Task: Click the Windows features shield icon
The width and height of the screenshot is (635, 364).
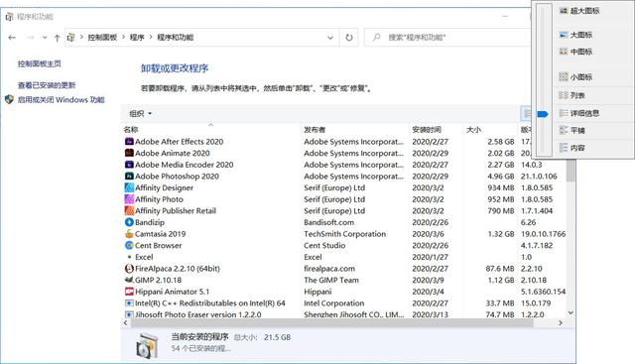Action: pyautogui.click(x=10, y=99)
